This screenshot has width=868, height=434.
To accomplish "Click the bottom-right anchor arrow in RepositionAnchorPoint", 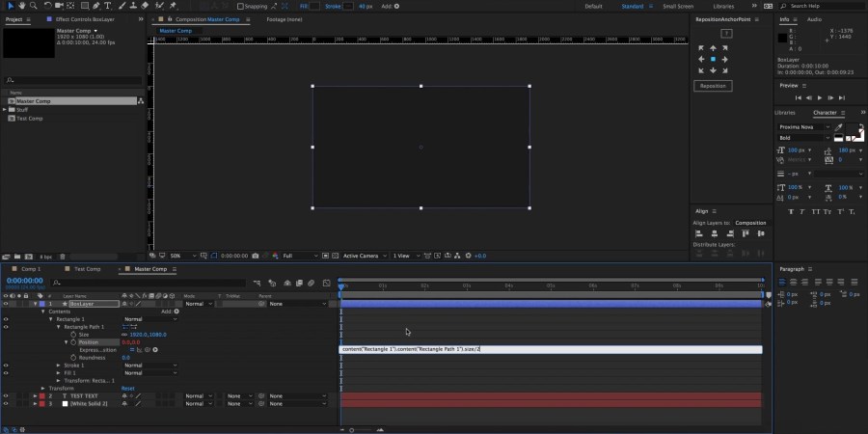I will tap(724, 70).
